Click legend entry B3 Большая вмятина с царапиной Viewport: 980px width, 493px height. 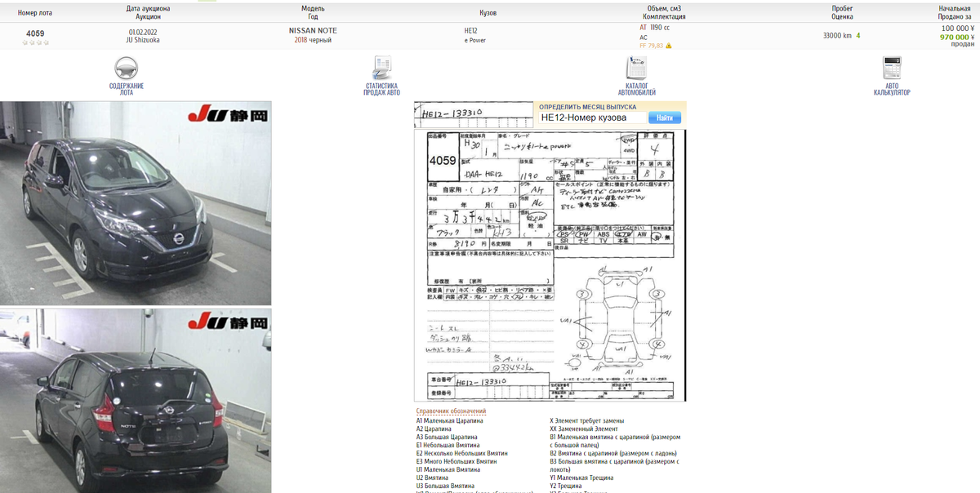click(x=615, y=465)
